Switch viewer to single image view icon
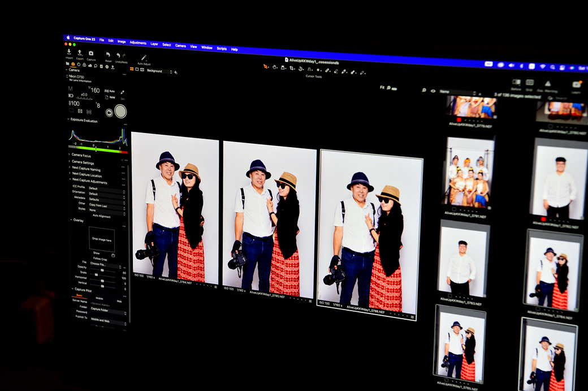The image size is (588, 391). pos(137,69)
